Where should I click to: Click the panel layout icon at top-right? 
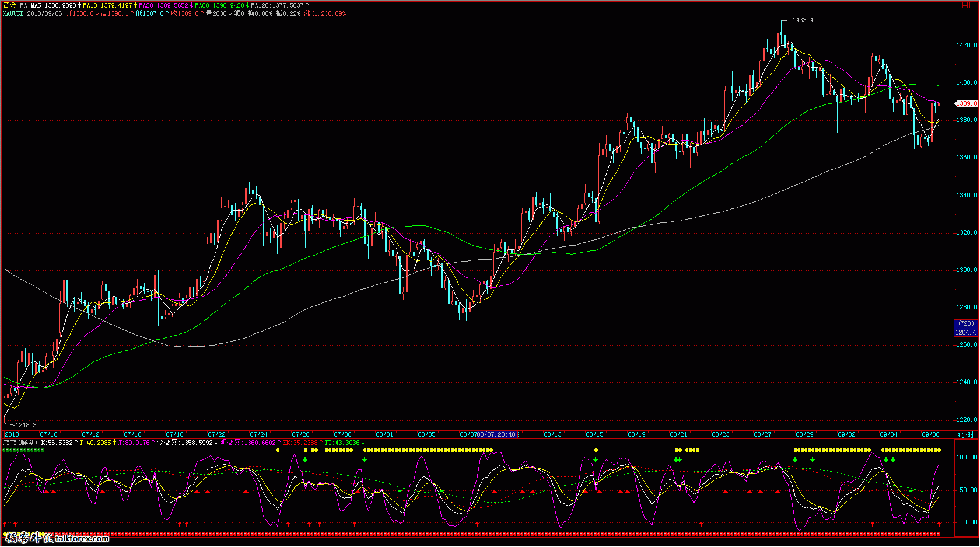pos(965,5)
